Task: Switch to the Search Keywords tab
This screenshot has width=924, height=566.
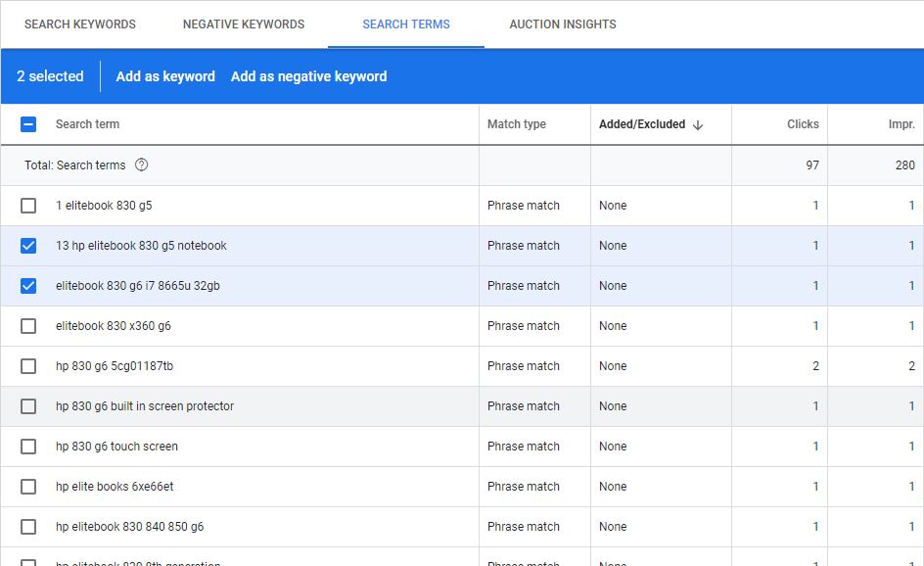Action: [80, 24]
